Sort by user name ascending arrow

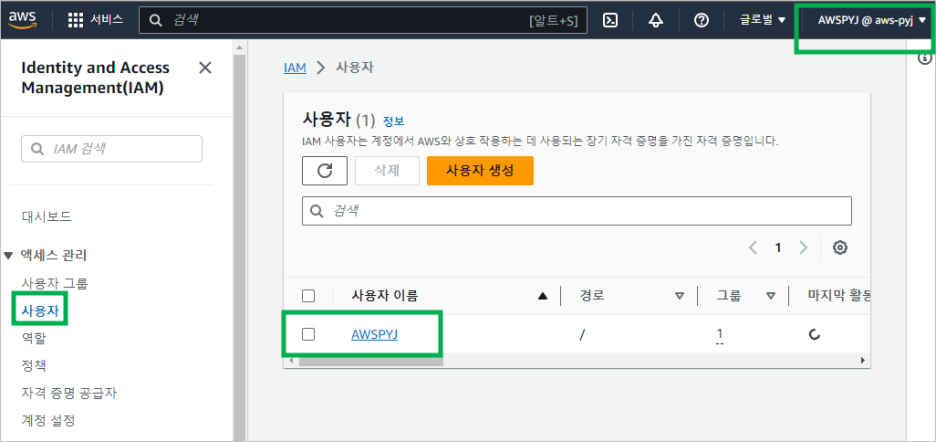[x=543, y=295]
